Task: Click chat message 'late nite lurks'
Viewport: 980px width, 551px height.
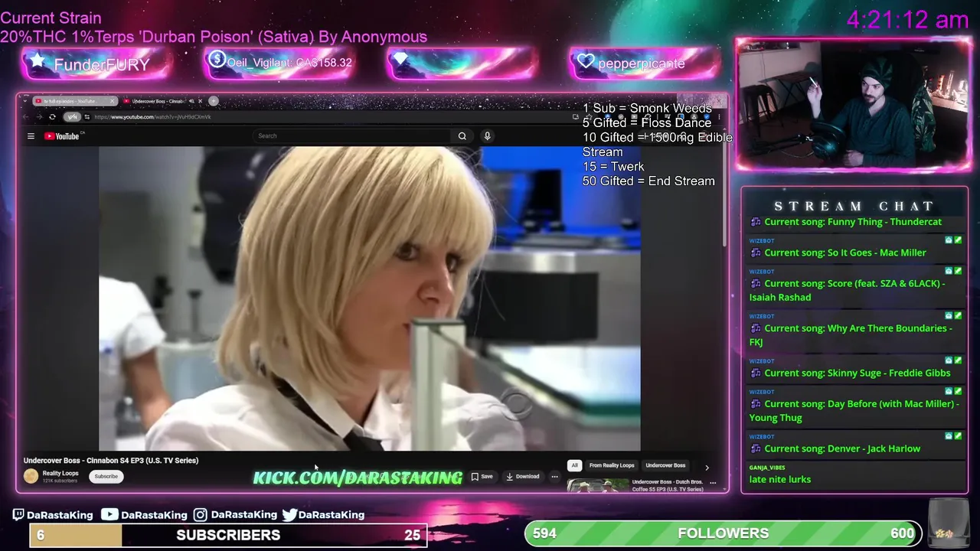Action: pos(779,479)
